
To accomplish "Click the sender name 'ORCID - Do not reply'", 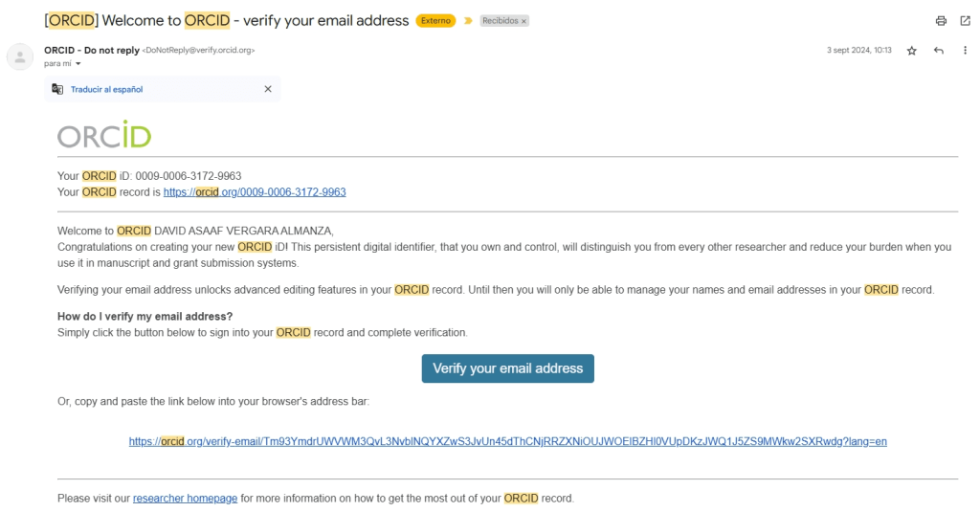I will 91,50.
